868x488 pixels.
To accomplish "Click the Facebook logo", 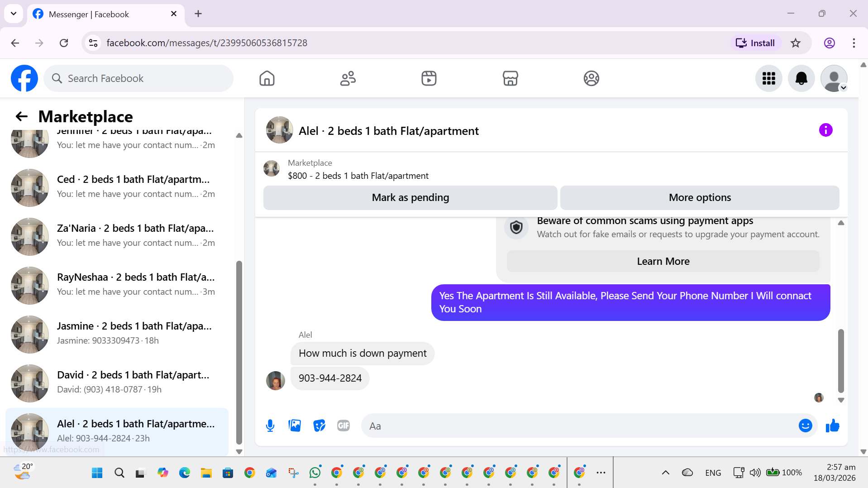I will point(24,78).
